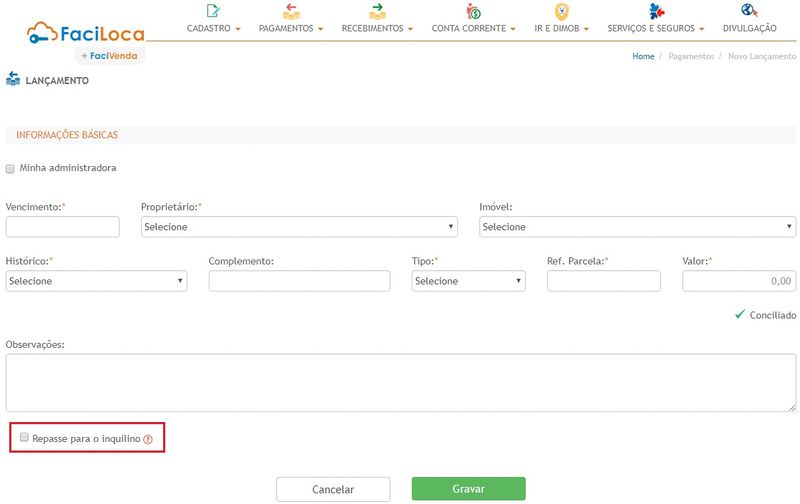Click the IR e DIMOB lion icon
Screen dimensions: 800x504
pos(562,11)
